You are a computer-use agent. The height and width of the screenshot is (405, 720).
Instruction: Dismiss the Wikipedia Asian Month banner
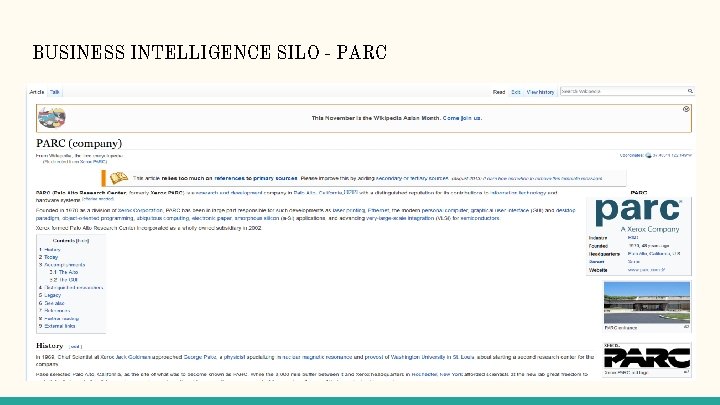click(x=686, y=109)
